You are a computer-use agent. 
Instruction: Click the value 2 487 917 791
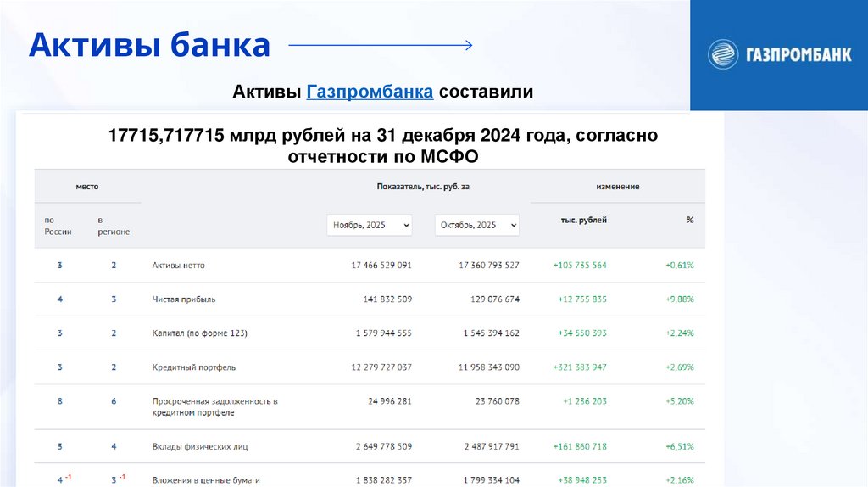491,446
